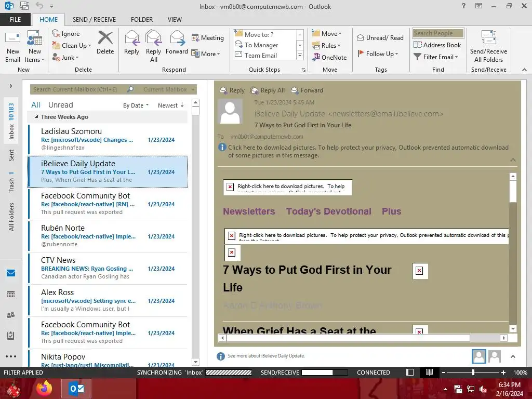Select To Manager quick step
This screenshot has height=399, width=532.
pos(261,45)
